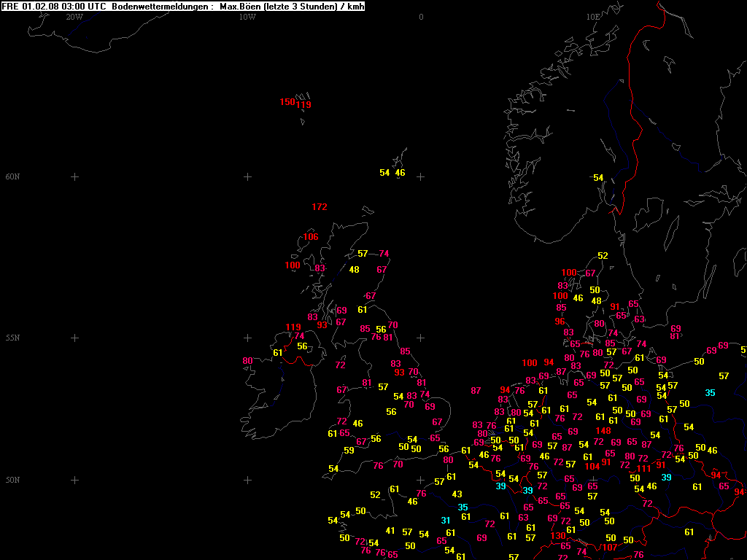Screen dimensions: 747x560
Task: Click the 50N latitude label
Action: (12, 481)
